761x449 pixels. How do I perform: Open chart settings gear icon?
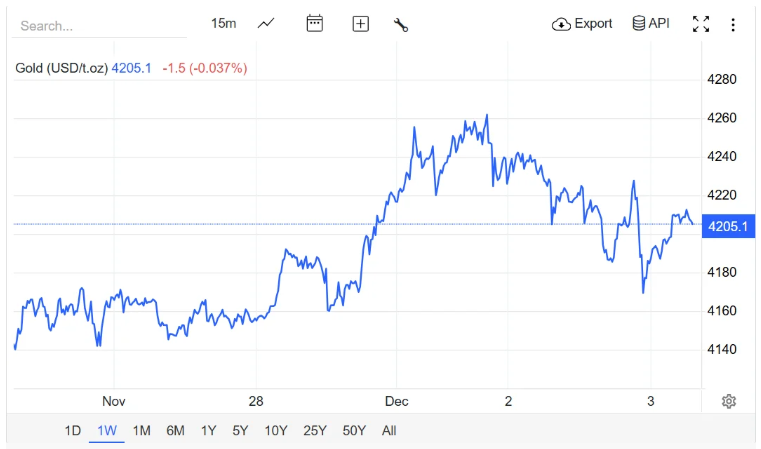pyautogui.click(x=729, y=401)
